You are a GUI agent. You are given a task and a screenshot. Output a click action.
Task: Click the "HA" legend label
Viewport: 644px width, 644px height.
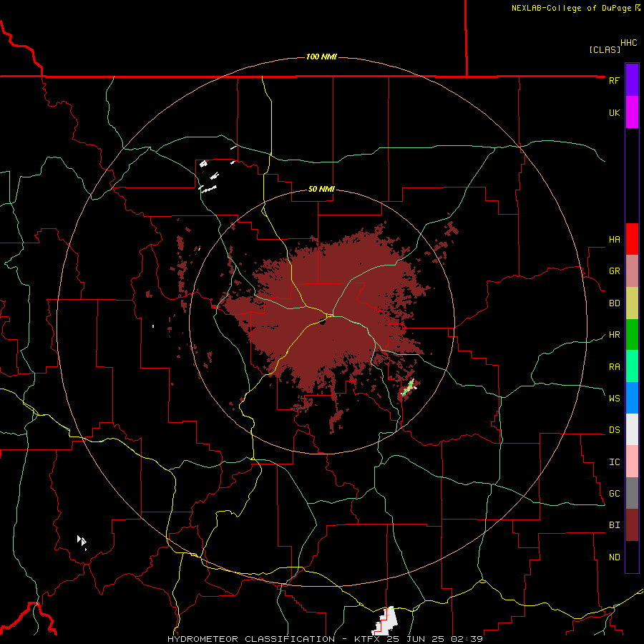click(x=615, y=240)
